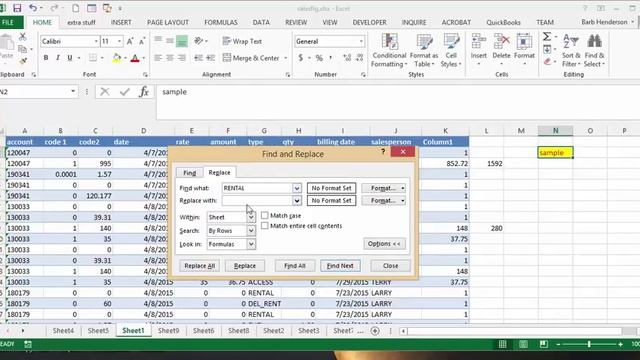Open Format dropdown beside Find what
The image size is (640, 360).
click(x=384, y=188)
